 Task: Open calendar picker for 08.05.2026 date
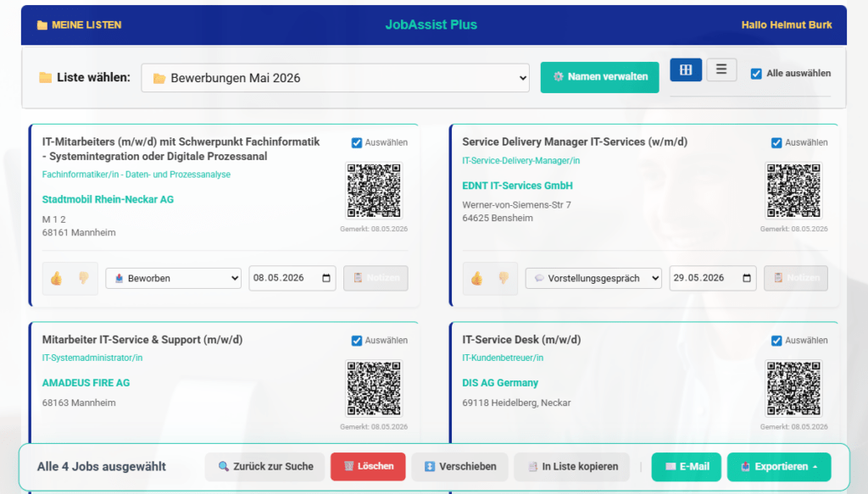(x=326, y=278)
